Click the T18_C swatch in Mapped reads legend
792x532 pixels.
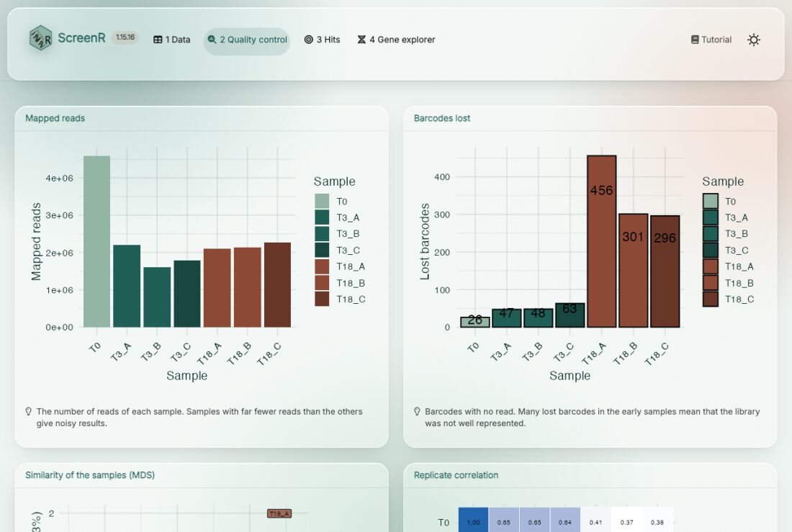pyautogui.click(x=322, y=299)
